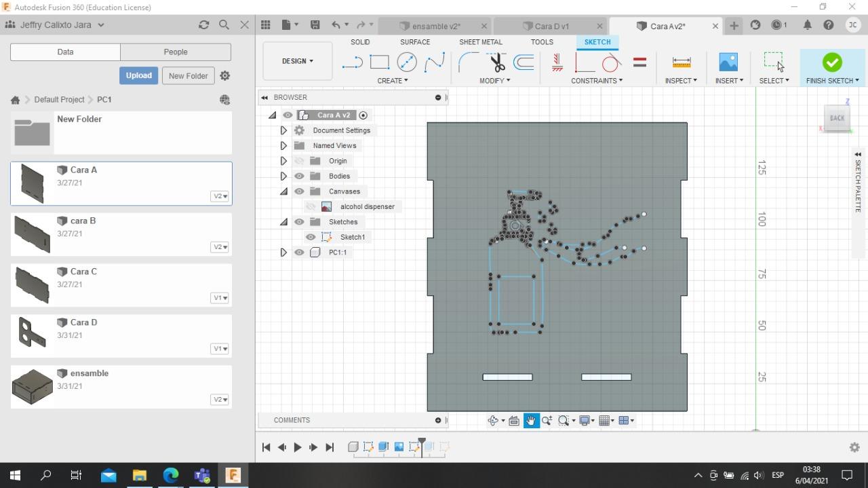Click the window Select tool icon
The height and width of the screenshot is (488, 868).
pyautogui.click(x=773, y=61)
